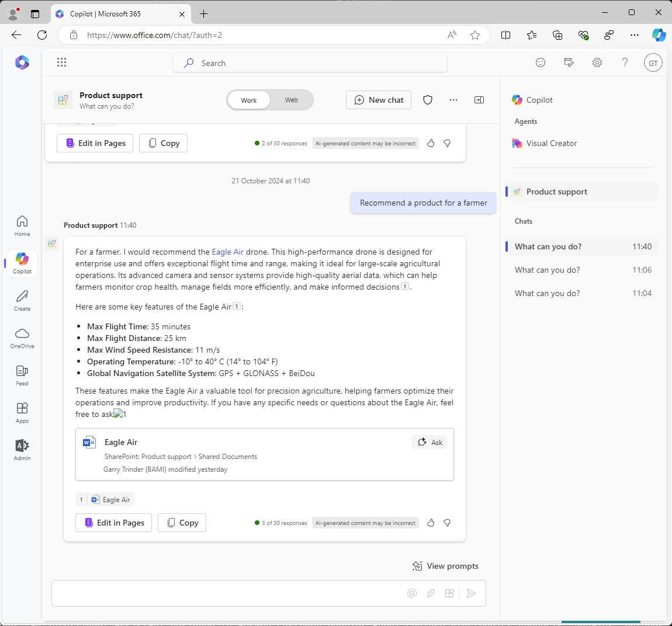Open a new browser tab
Viewport: 672px width, 626px height.
click(203, 13)
